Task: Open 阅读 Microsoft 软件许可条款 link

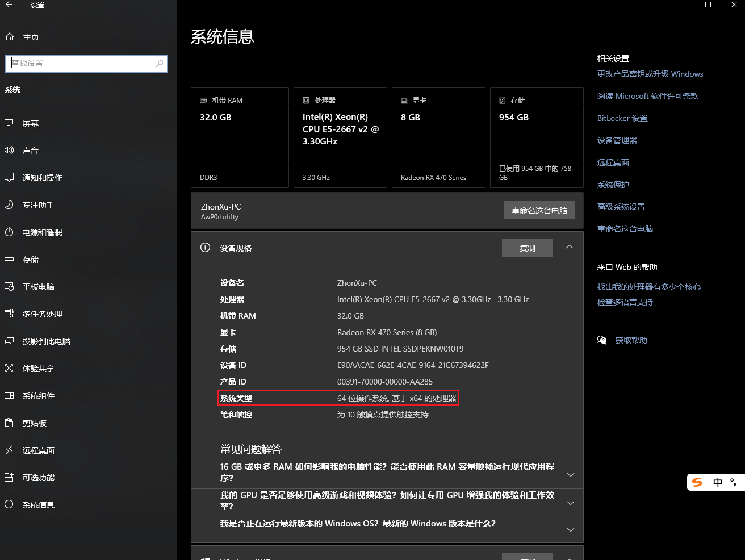Action: click(648, 96)
